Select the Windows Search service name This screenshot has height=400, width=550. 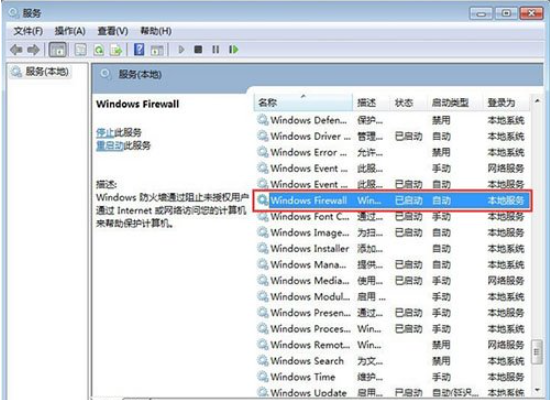[x=307, y=361]
